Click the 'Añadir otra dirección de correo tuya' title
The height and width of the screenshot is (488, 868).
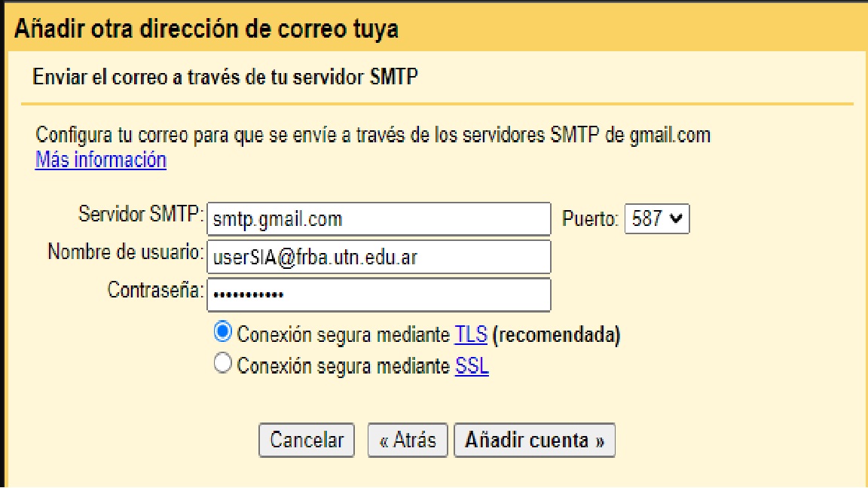point(206,29)
